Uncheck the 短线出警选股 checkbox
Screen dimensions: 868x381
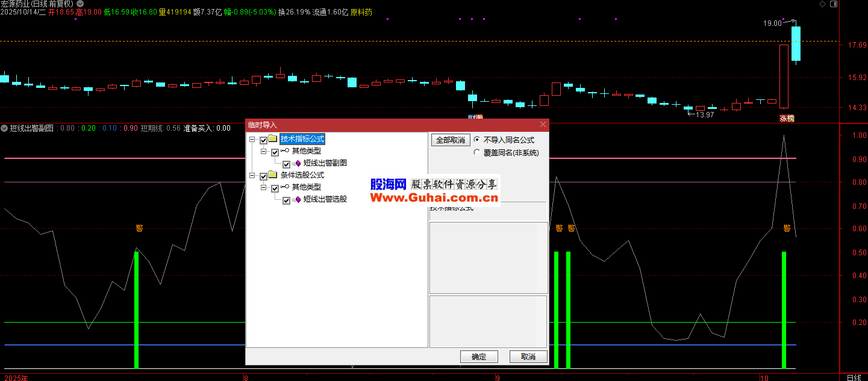point(286,200)
